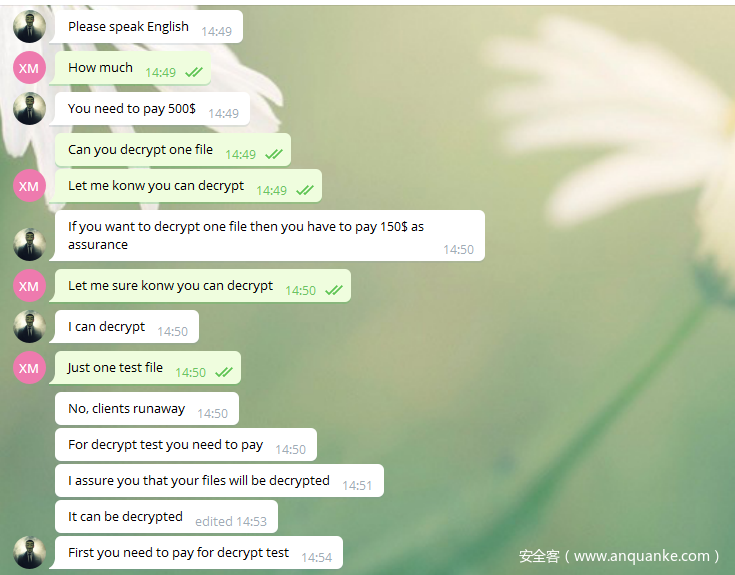Viewport: 735px width, 575px height.
Task: Open the XM avatar next to 'Let me sure konw'
Action: [30, 285]
